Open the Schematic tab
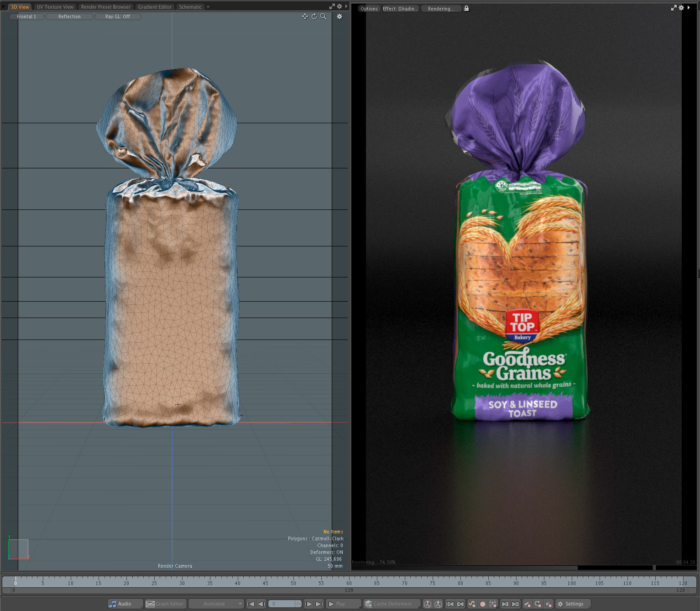The width and height of the screenshot is (700, 611). click(190, 7)
